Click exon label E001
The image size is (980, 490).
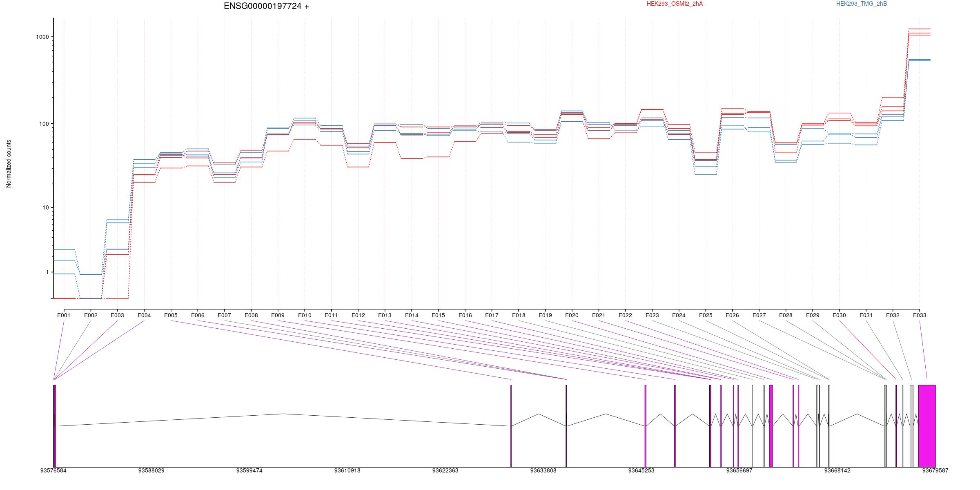[x=64, y=315]
